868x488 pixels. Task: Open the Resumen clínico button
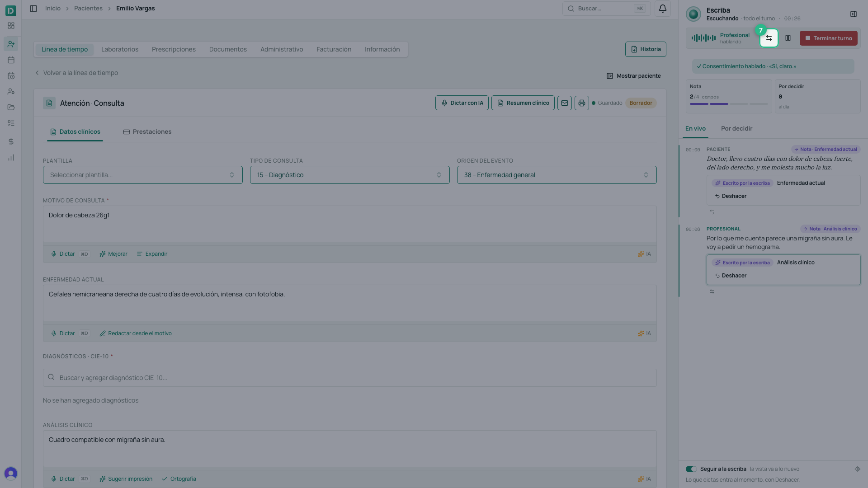523,103
